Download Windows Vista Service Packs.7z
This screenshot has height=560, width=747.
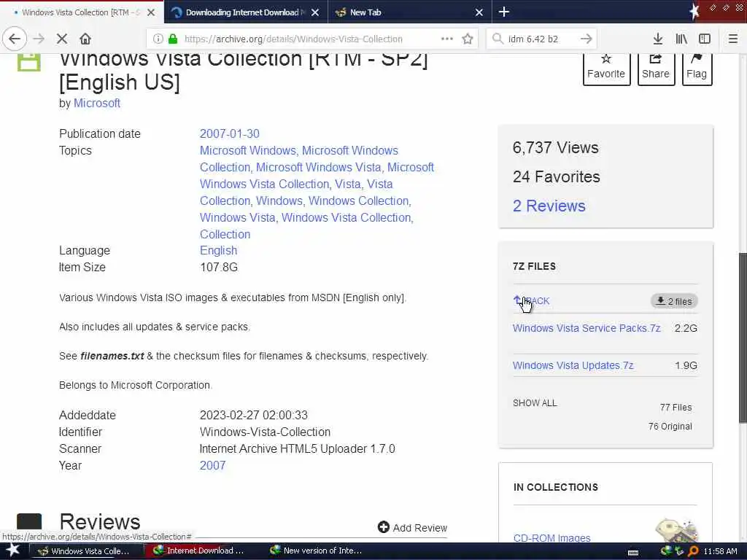587,329
